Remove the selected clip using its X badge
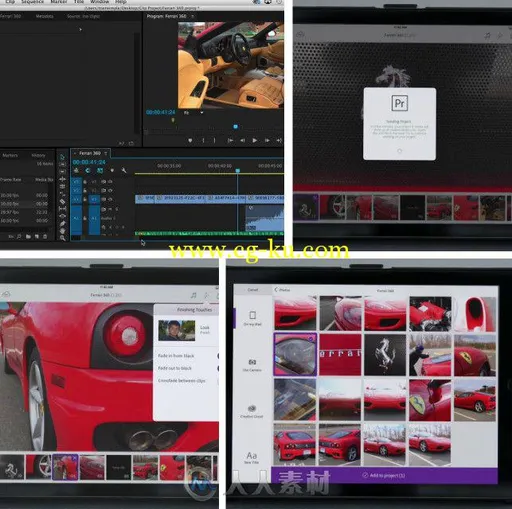 pos(74,458)
